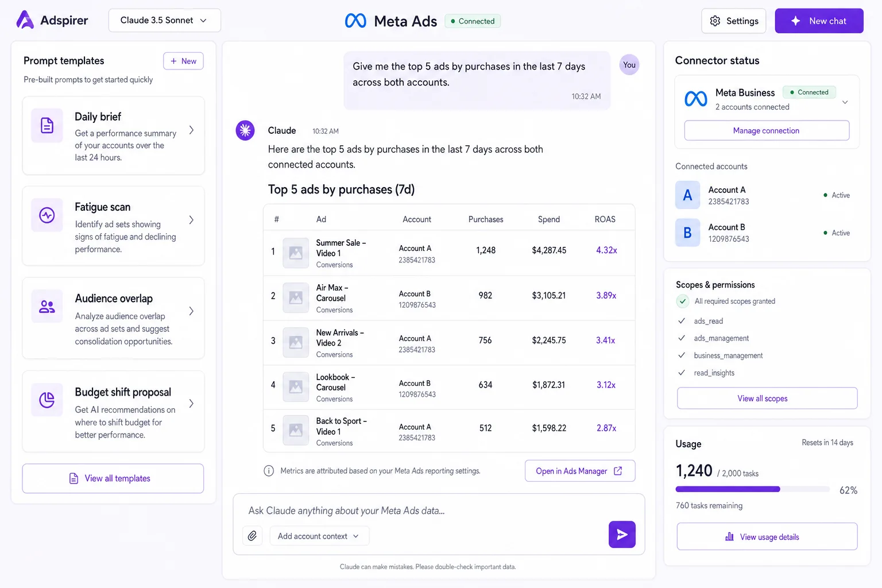882x588 pixels.
Task: Click the 1,248 purchases value
Action: point(486,250)
